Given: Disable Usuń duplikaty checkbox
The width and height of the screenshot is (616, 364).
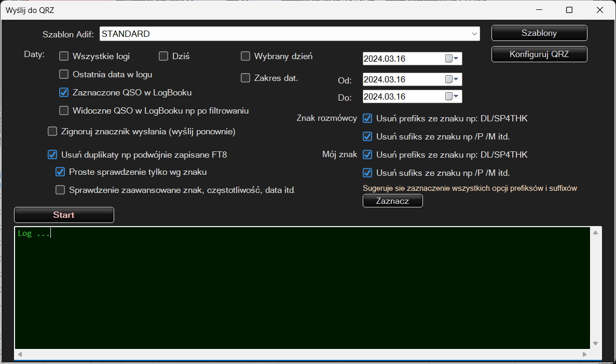Looking at the screenshot, I should click(x=52, y=154).
